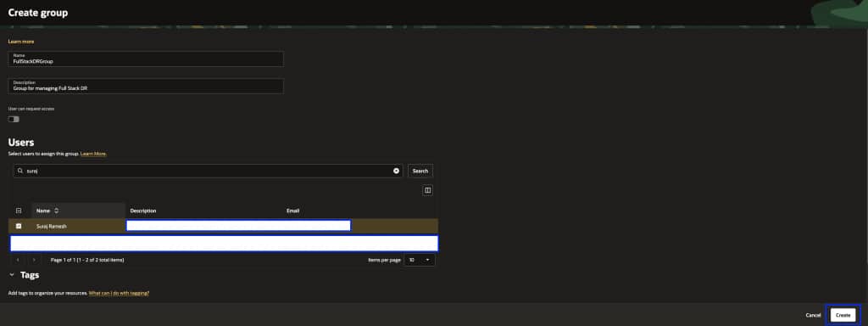The height and width of the screenshot is (326, 868).
Task: Go to the next page of users
Action: [x=34, y=260]
